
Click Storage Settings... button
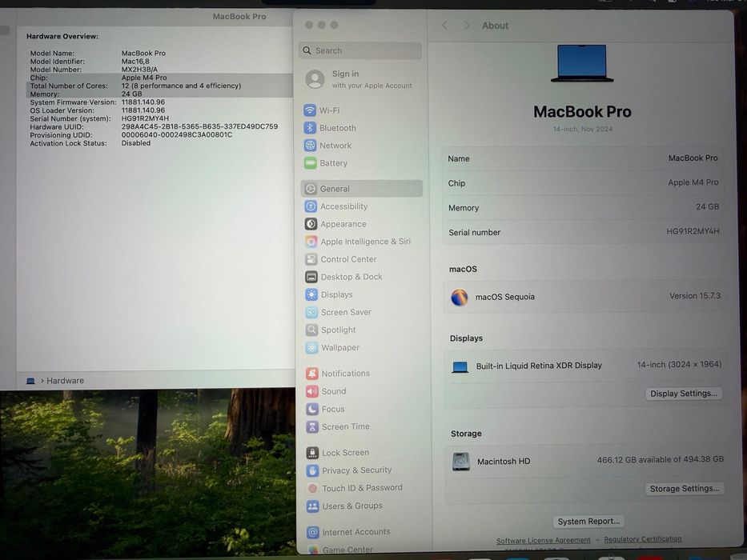click(x=685, y=489)
